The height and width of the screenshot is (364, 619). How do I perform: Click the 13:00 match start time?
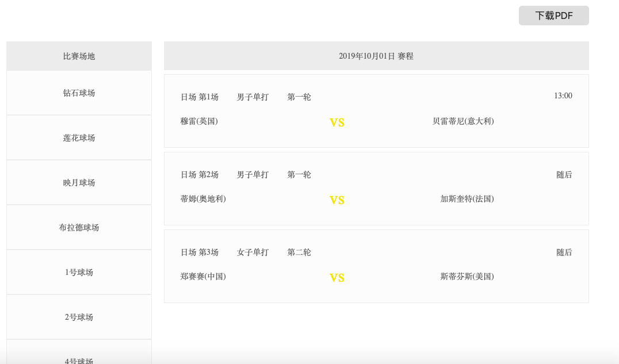(x=563, y=96)
